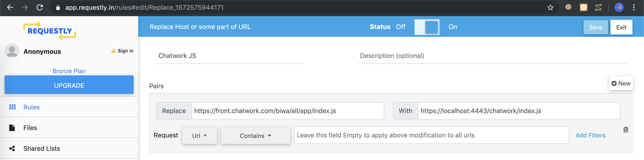
Task: Open the Files section in sidebar
Action: point(30,128)
